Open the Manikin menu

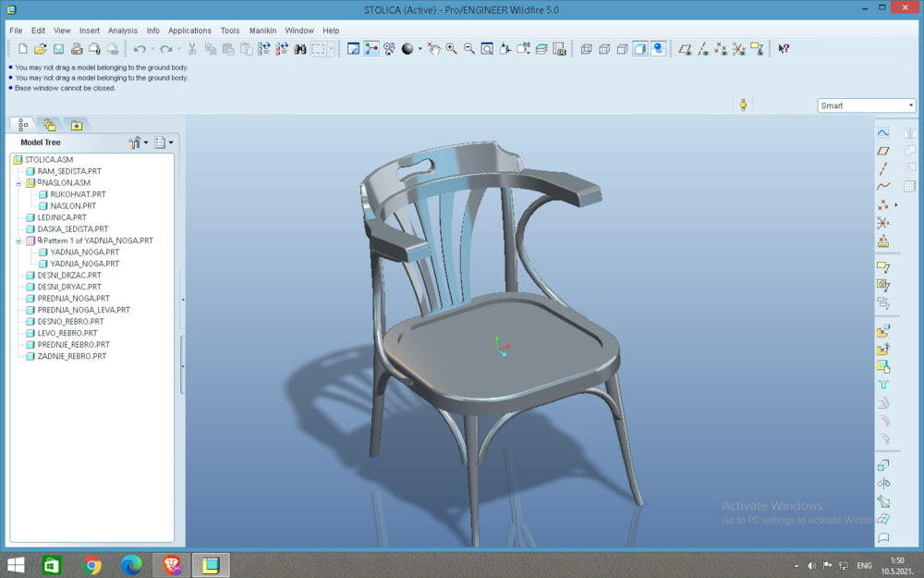point(262,31)
